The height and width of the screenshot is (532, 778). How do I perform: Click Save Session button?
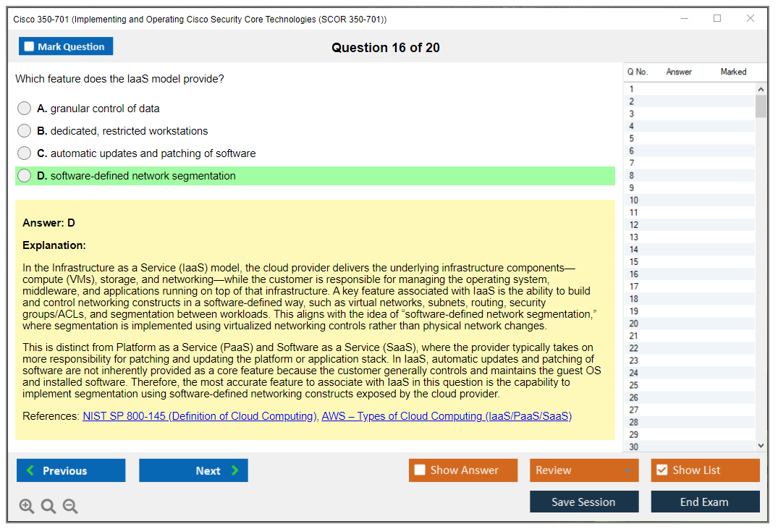point(584,502)
